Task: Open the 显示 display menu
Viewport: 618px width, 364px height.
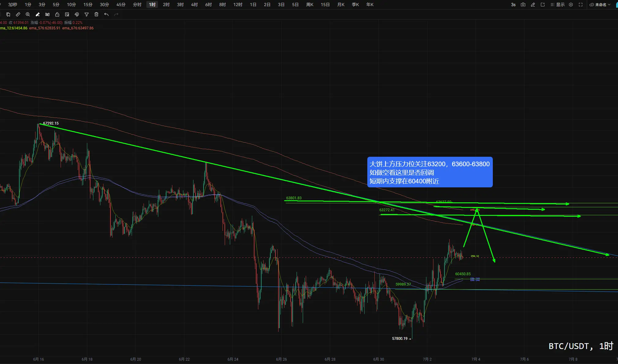Action: tap(558, 5)
